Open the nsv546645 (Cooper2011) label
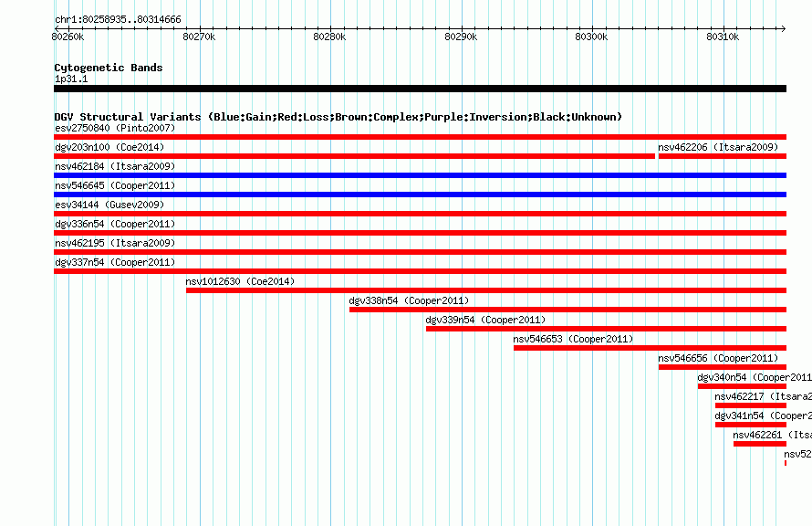This screenshot has height=526, width=812. click(115, 185)
